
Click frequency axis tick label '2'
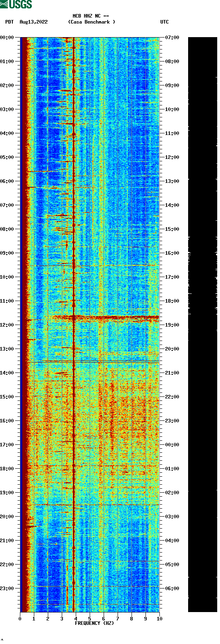tap(48, 619)
